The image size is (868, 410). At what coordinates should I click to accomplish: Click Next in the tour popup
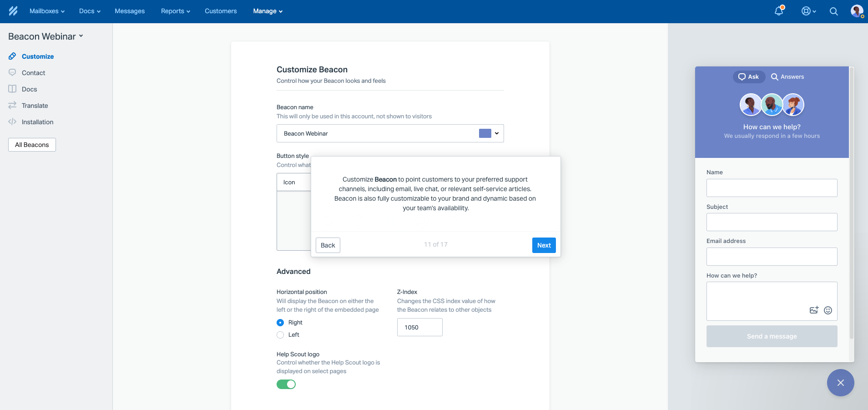[x=544, y=245]
